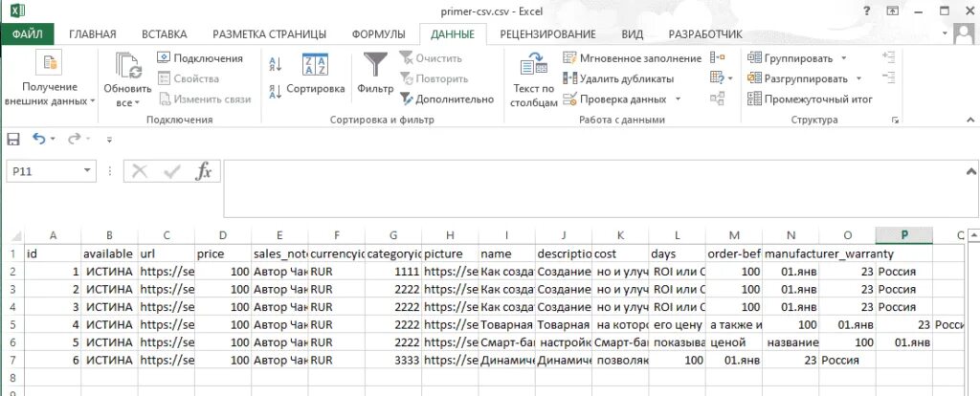Click the sort A to Z icon

(x=275, y=64)
